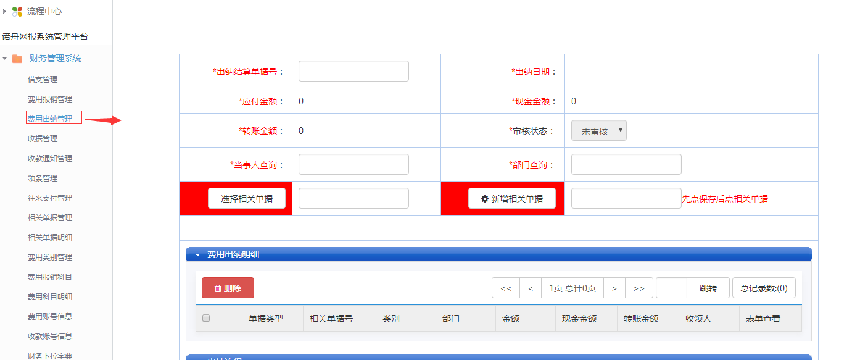868x360 pixels.
Task: Click the 选择相关单据 button
Action: pos(247,198)
